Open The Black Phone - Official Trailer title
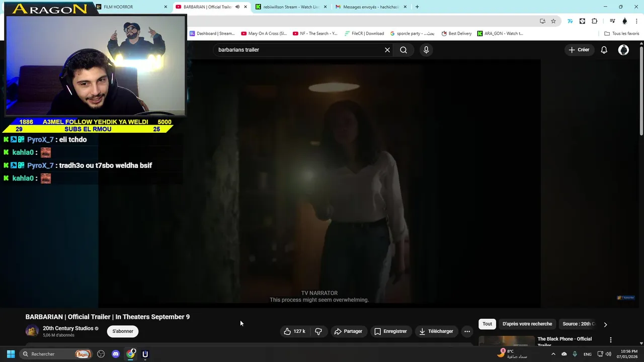The width and height of the screenshot is (644, 362). tap(565, 342)
